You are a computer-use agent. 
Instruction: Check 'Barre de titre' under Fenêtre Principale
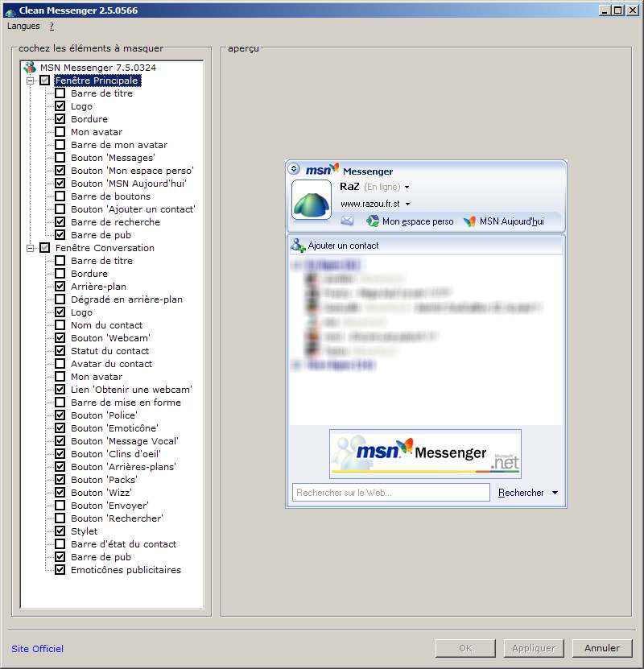tap(60, 93)
